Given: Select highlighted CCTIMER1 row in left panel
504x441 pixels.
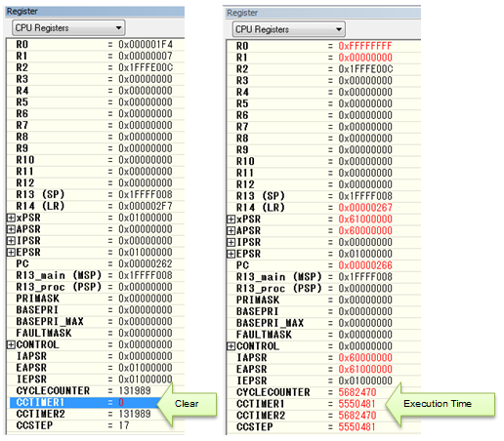Looking at the screenshot, I should (85, 403).
